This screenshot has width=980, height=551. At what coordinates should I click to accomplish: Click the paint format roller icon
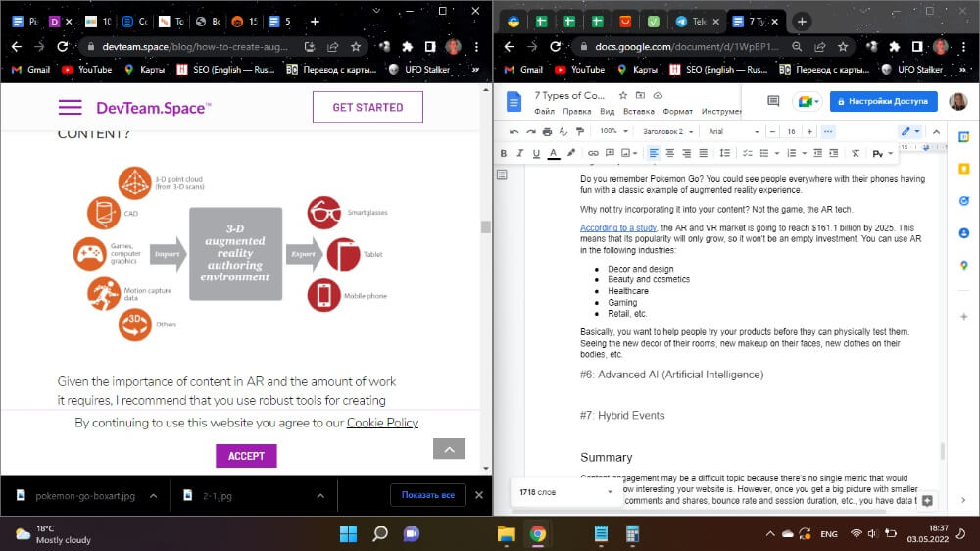tap(581, 131)
